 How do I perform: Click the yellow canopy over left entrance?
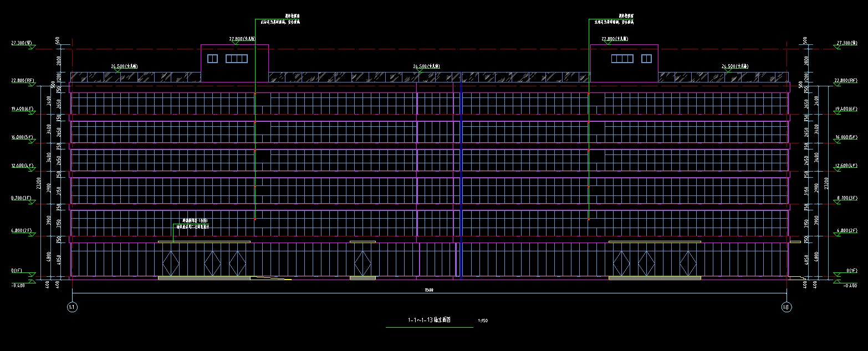tap(204, 242)
